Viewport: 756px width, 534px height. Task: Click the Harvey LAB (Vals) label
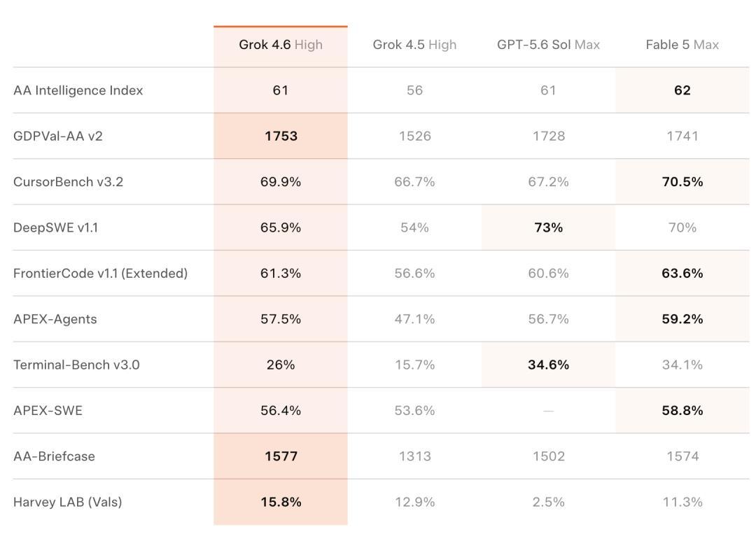point(67,503)
